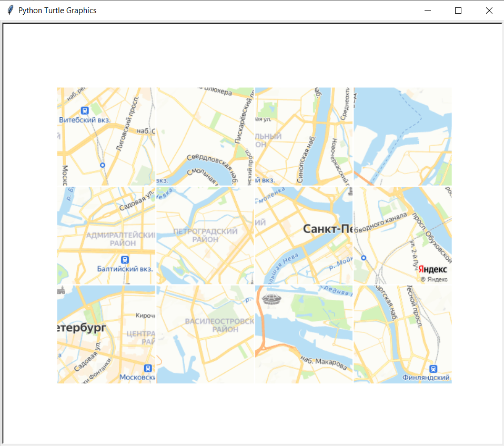The height and width of the screenshot is (446, 504).
Task: Click the Витебский вкз. train station icon
Action: click(x=85, y=110)
